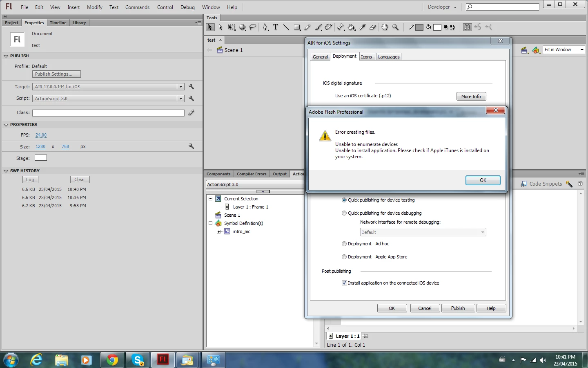
Task: Open the Code Snippets panel
Action: click(x=541, y=184)
